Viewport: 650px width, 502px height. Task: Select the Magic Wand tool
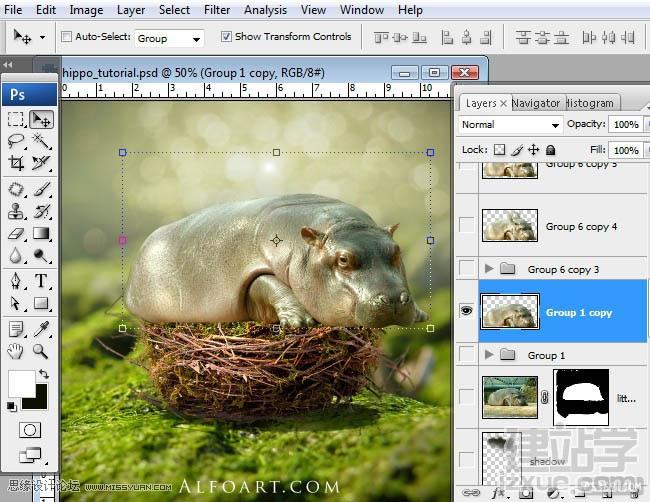[x=41, y=141]
